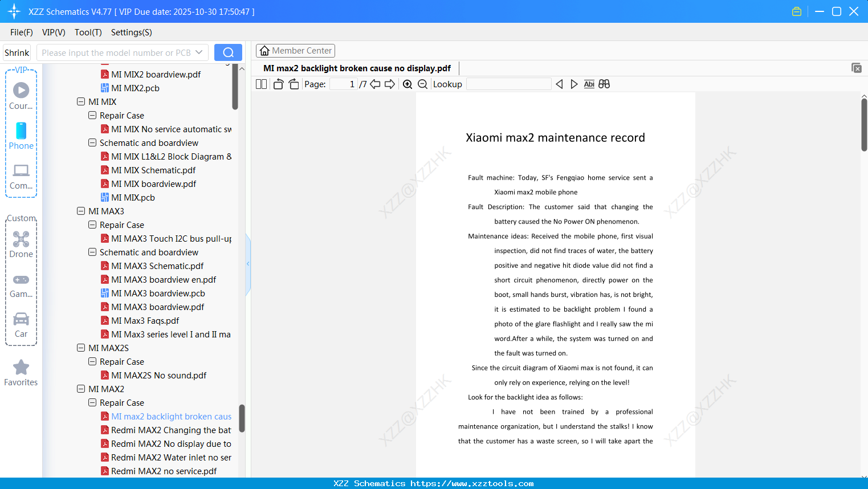
Task: Go to the next PDF page arrow
Action: 390,84
